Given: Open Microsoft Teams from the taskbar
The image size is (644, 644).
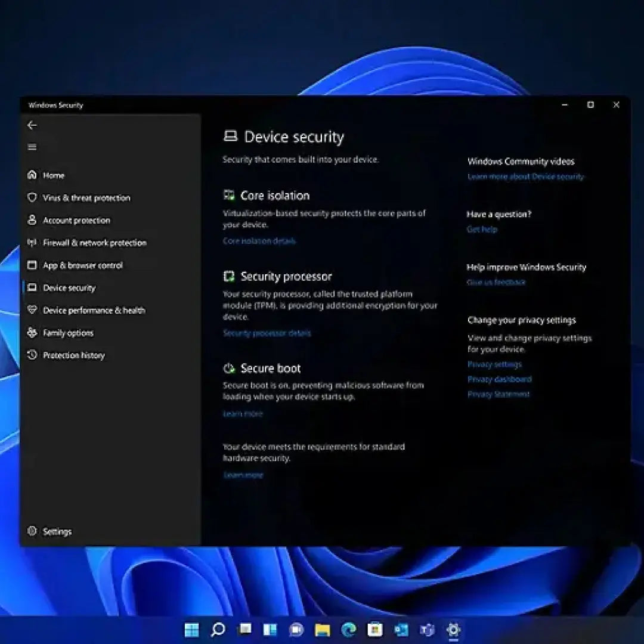Looking at the screenshot, I should coord(426,630).
